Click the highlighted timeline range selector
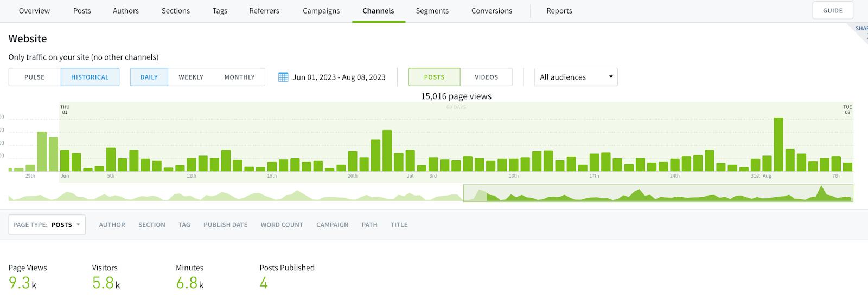This screenshot has width=868, height=299. click(658, 193)
